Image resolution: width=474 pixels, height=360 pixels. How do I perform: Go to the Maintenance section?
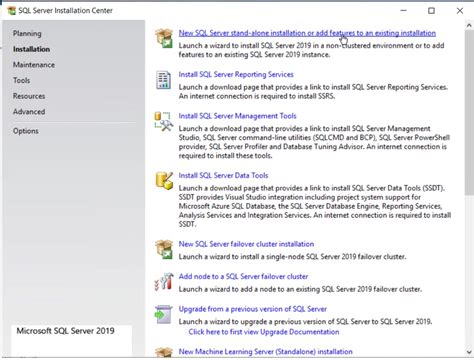pyautogui.click(x=34, y=65)
